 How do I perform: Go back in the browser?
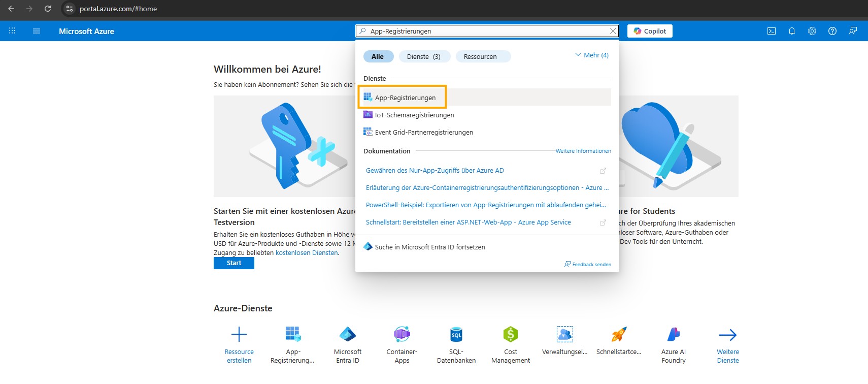(x=11, y=9)
